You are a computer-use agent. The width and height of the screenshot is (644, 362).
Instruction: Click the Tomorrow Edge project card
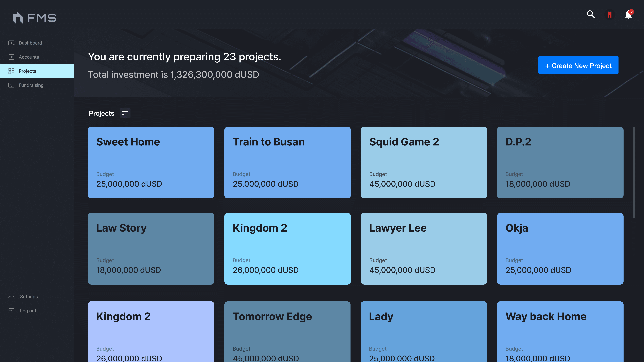pos(287,331)
